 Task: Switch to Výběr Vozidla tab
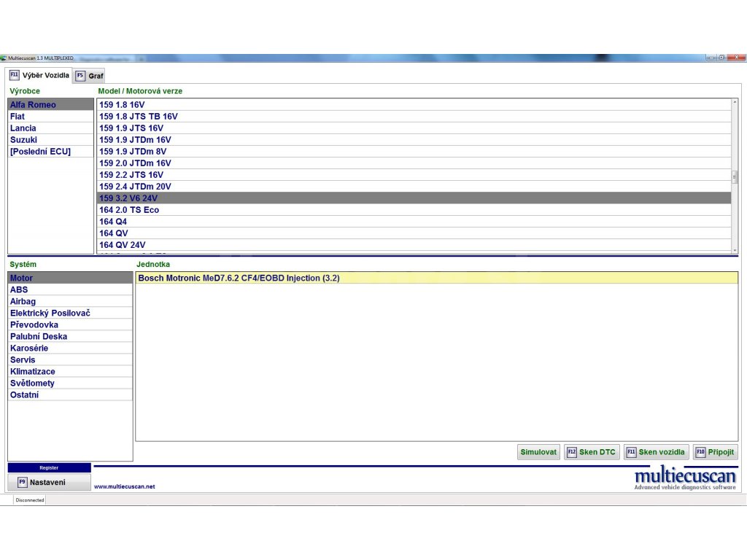click(39, 75)
